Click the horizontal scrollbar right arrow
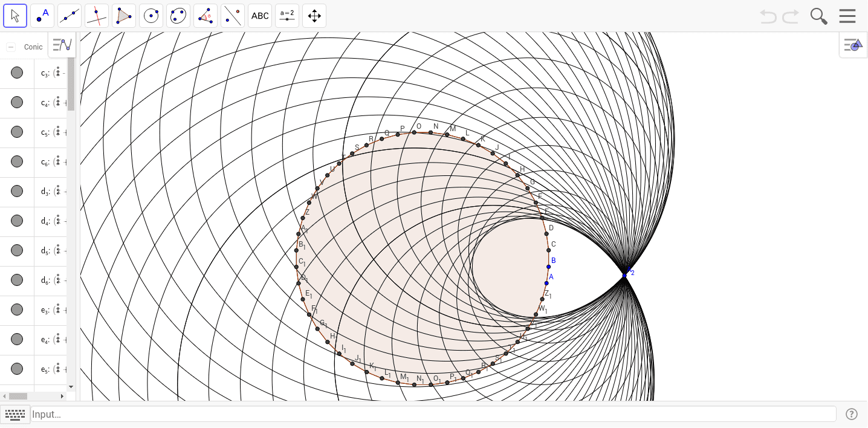The width and height of the screenshot is (868, 428). [x=62, y=396]
